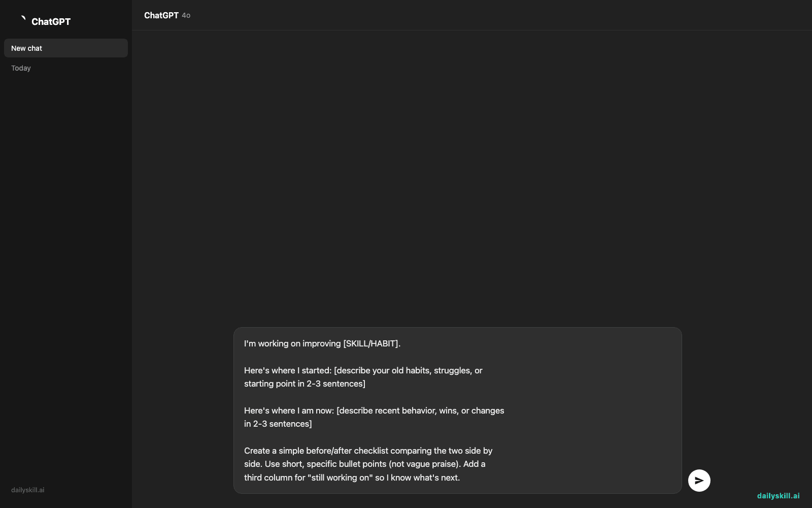Select the ChatGPT 4o model header
The image size is (812, 508).
pyautogui.click(x=167, y=15)
